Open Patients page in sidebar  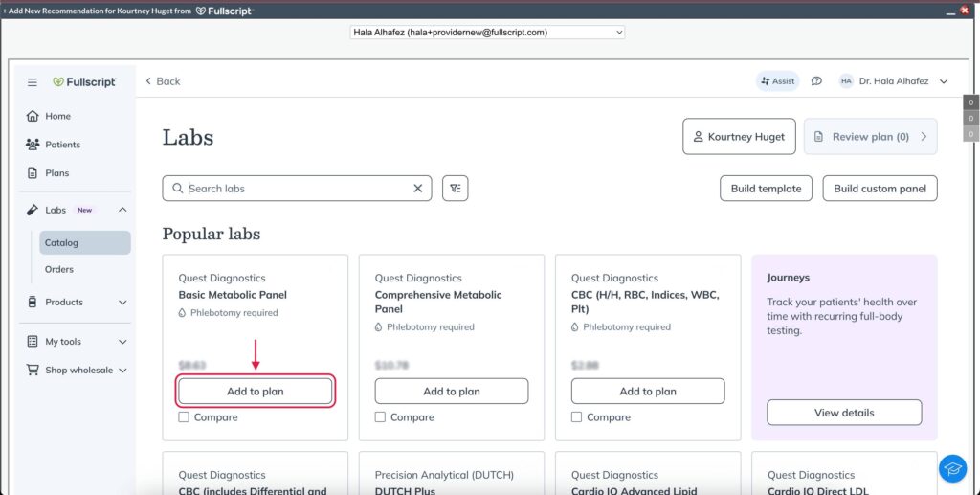point(62,145)
